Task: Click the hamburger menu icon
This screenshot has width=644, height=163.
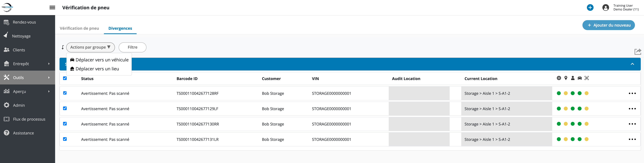Action: pos(52,7)
